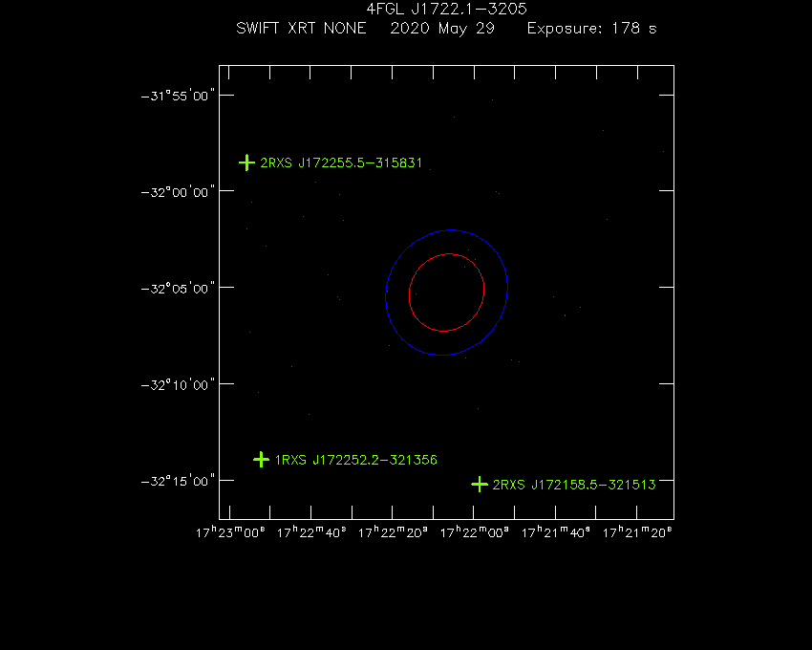
Task: Click the declination label -31°55'00"
Action: (x=178, y=96)
